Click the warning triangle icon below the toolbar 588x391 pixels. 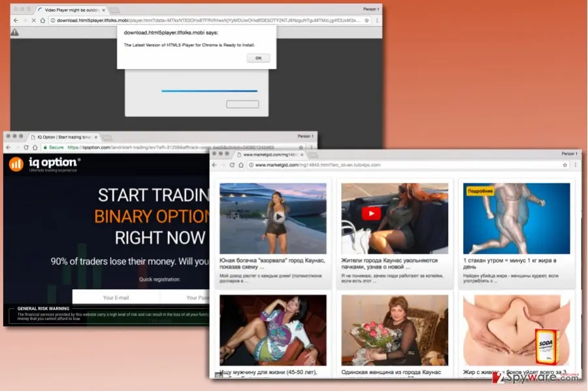point(14,33)
